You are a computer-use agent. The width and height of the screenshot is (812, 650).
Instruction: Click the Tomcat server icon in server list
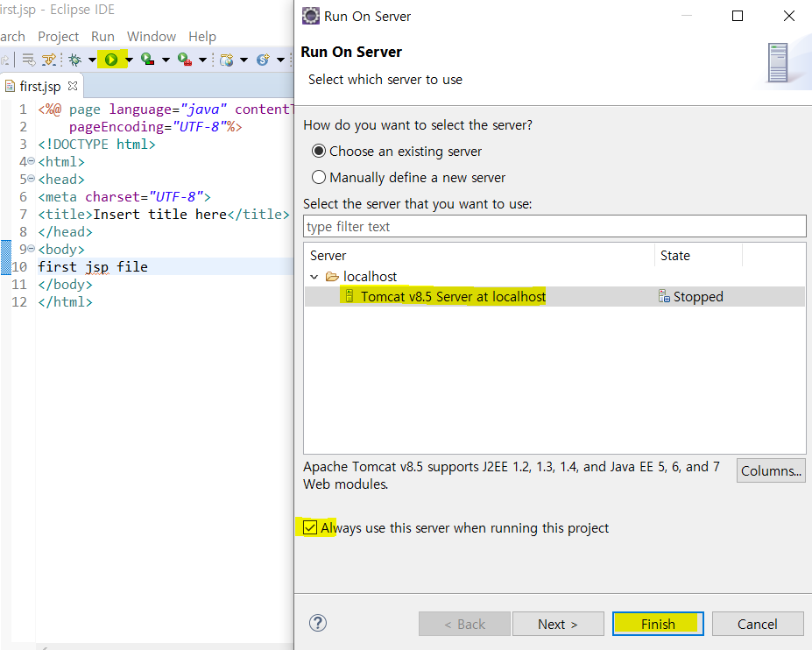pyautogui.click(x=350, y=296)
